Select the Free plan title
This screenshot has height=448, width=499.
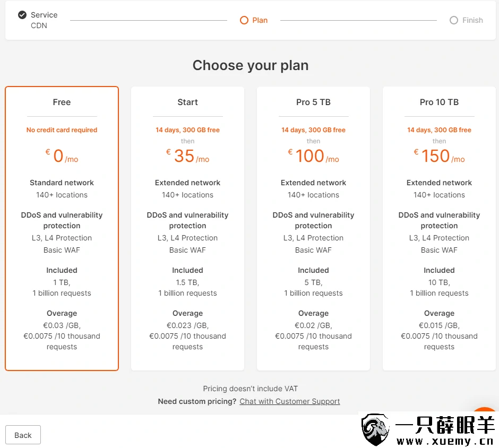(62, 102)
